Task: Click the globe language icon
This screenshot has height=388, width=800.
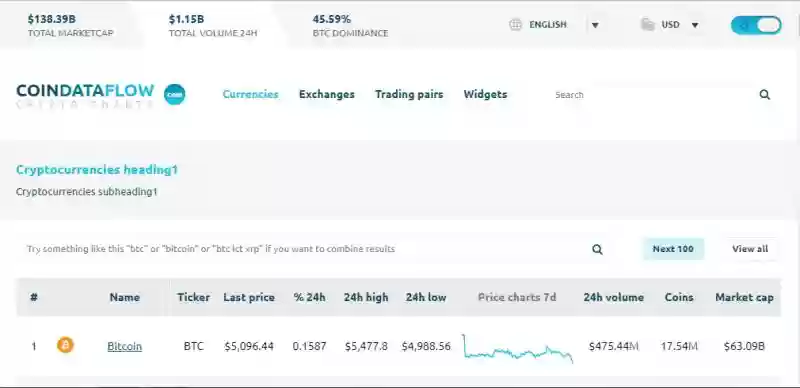Action: point(516,25)
